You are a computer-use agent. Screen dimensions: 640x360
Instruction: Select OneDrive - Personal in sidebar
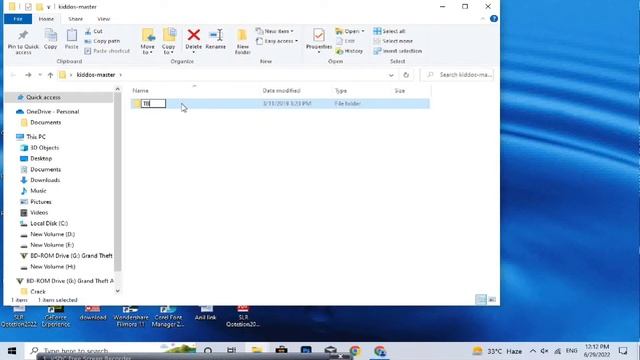[x=53, y=111]
